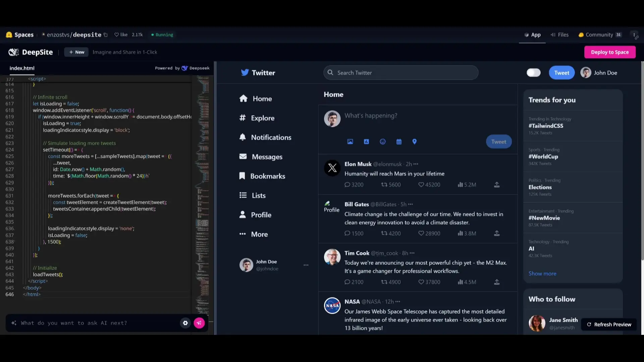View analytics of Tim Cook tweet
Screen dimensions: 644x362
[x=467, y=282]
